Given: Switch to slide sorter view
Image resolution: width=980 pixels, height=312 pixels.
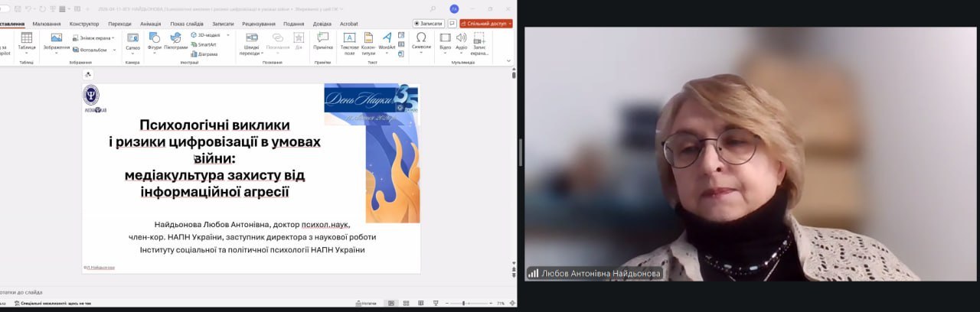Looking at the screenshot, I should click(x=404, y=304).
